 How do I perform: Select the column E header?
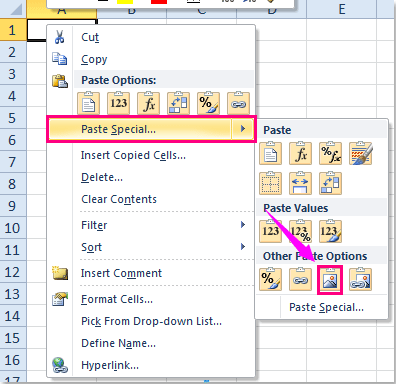tap(342, 9)
